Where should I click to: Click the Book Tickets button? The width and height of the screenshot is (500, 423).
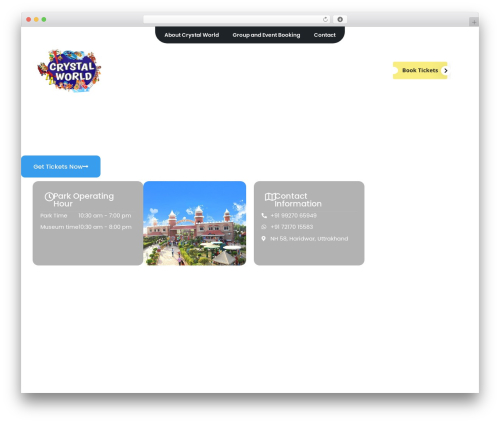(421, 70)
